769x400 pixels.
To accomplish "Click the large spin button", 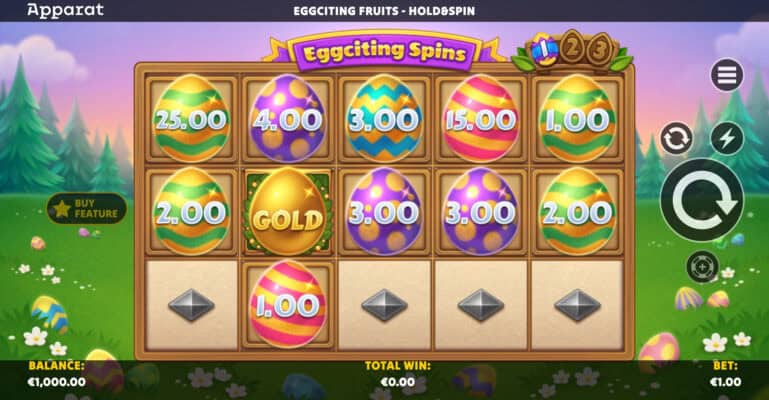I will pyautogui.click(x=702, y=200).
